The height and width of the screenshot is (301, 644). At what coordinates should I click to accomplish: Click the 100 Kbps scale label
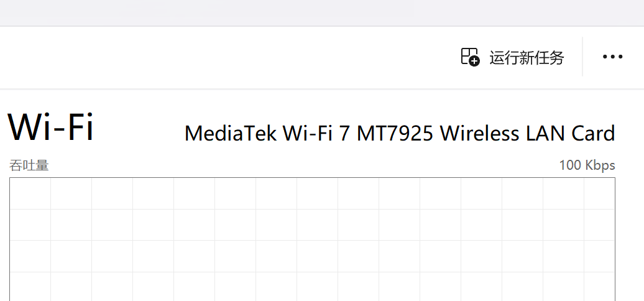point(587,165)
